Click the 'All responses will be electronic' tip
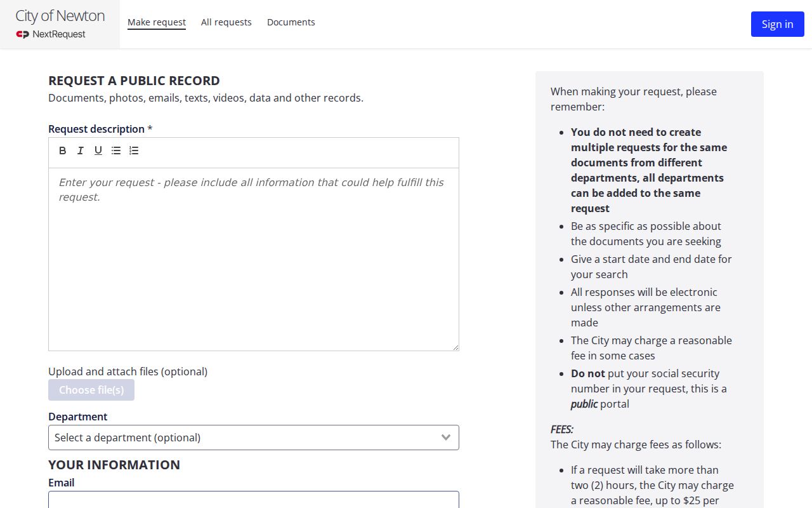The image size is (812, 508). pos(646,307)
